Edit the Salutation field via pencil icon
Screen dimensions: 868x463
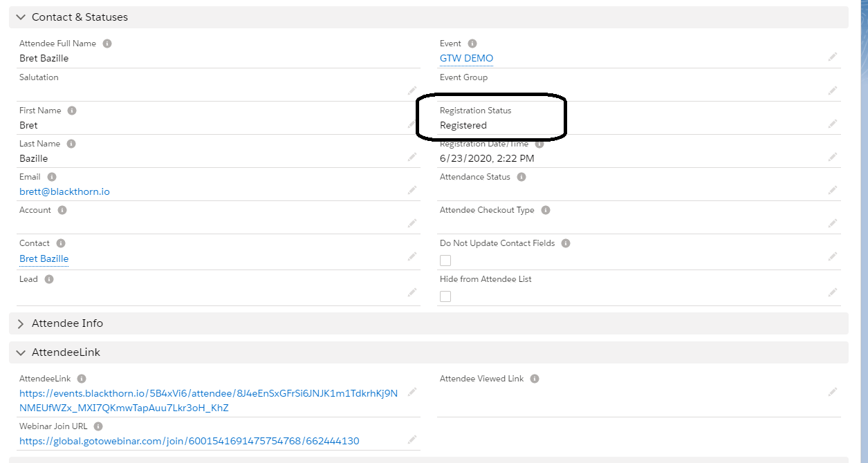[412, 91]
